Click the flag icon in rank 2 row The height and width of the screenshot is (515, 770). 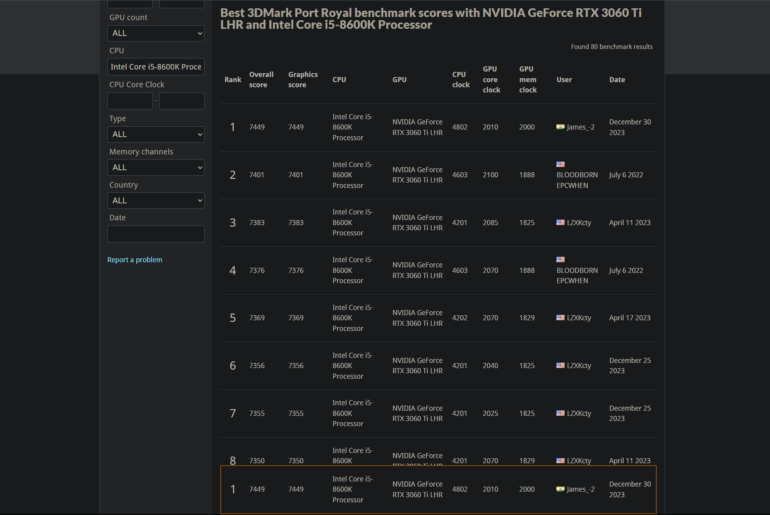pyautogui.click(x=560, y=164)
